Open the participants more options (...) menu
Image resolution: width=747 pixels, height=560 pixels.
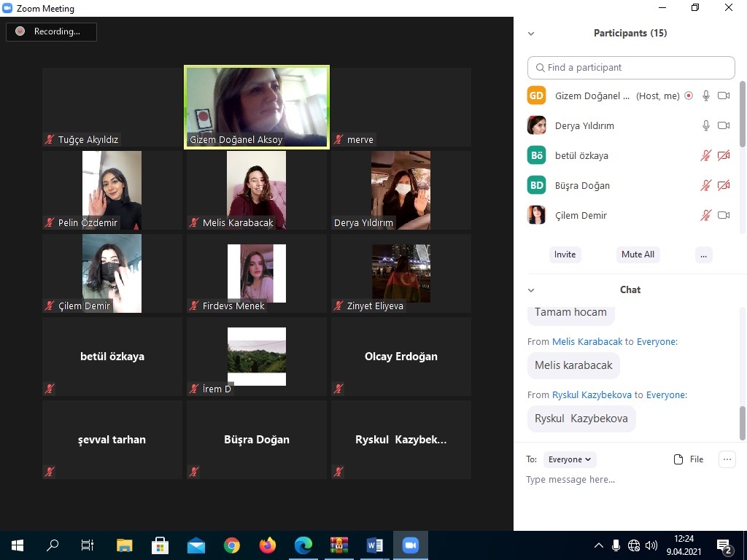point(703,254)
